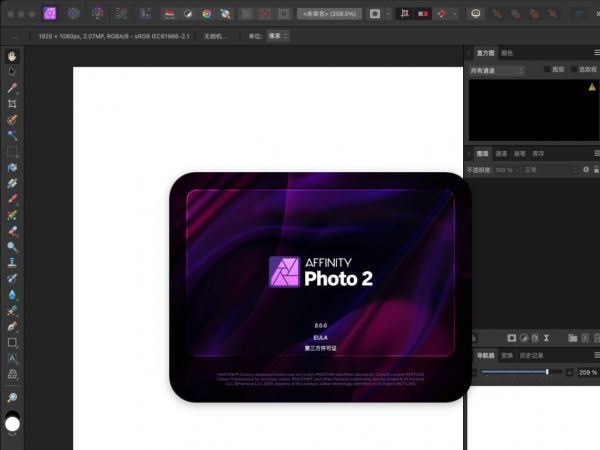Open the EULA link in the About splash

tap(320, 338)
